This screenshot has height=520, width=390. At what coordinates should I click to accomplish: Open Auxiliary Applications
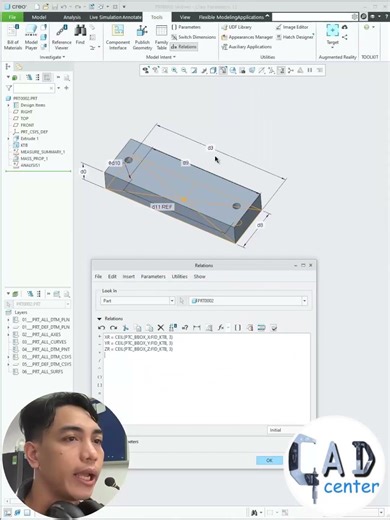(246, 47)
